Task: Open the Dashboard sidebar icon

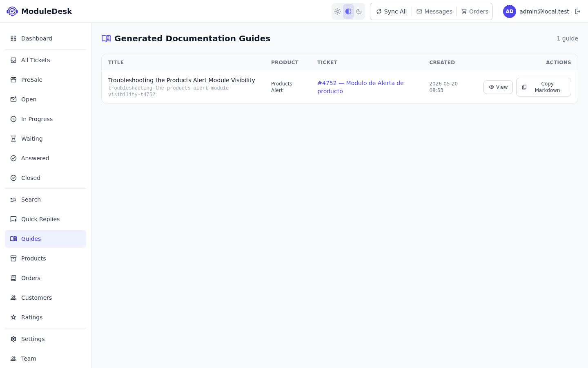Action: click(x=13, y=38)
